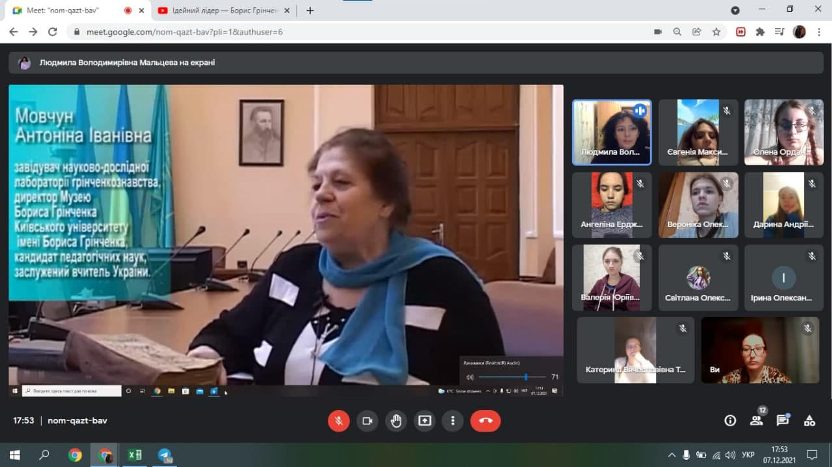
Task: Select the Євгенія Макси... participant tile
Action: pos(698,132)
